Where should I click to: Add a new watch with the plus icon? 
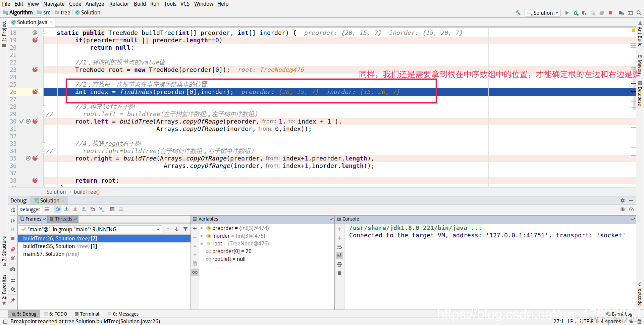pyautogui.click(x=195, y=229)
